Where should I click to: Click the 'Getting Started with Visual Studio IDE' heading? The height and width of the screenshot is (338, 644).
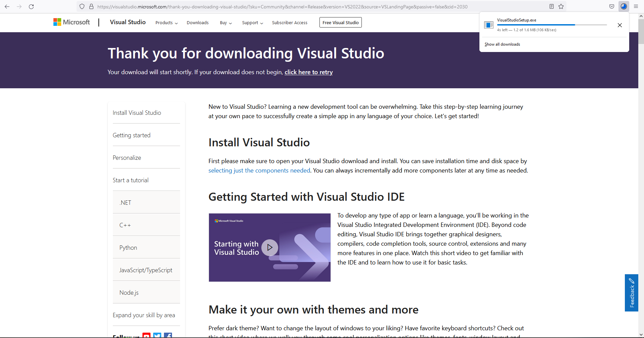(306, 197)
